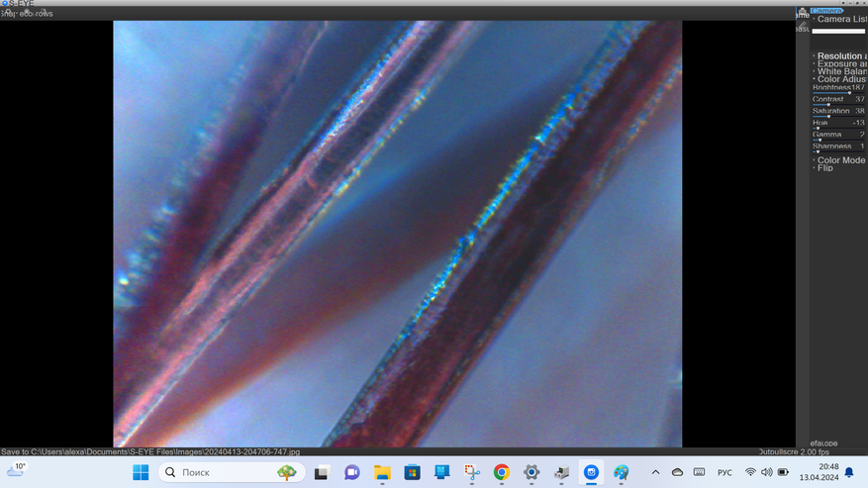868x488 pixels.
Task: Click the Brightness value 187
Action: pos(858,87)
